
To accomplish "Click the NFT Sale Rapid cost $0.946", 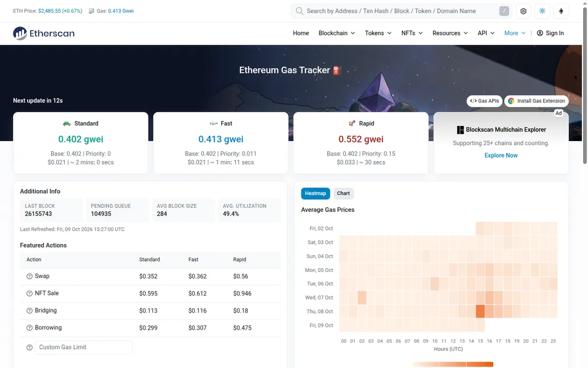I will (242, 294).
